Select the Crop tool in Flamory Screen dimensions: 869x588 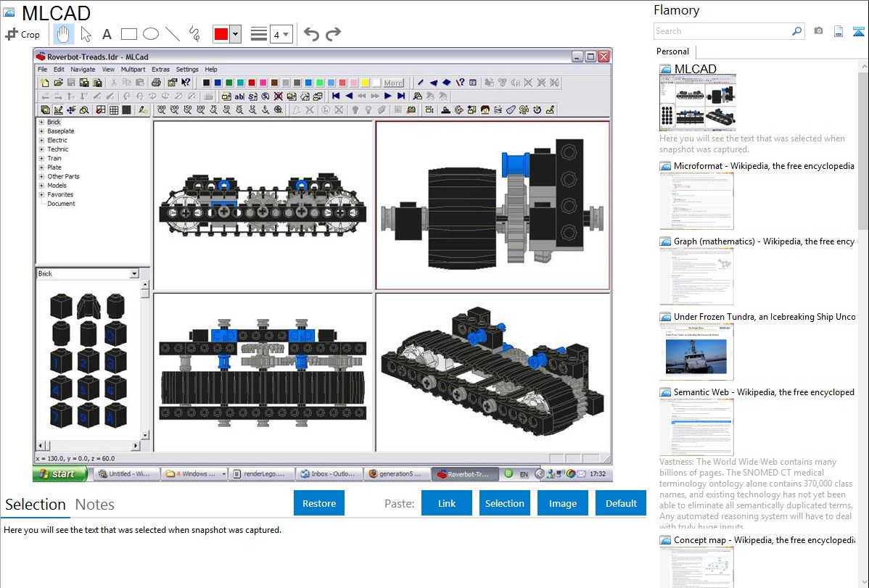(x=22, y=34)
